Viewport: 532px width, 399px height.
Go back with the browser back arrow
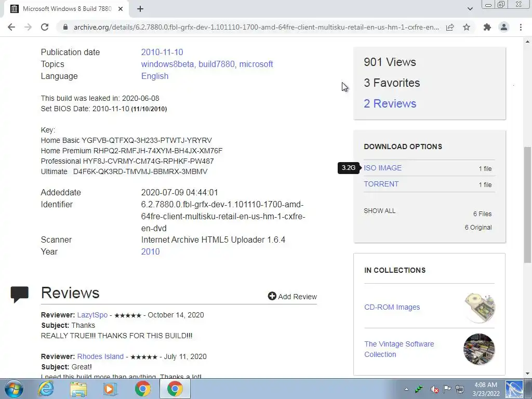click(x=11, y=27)
